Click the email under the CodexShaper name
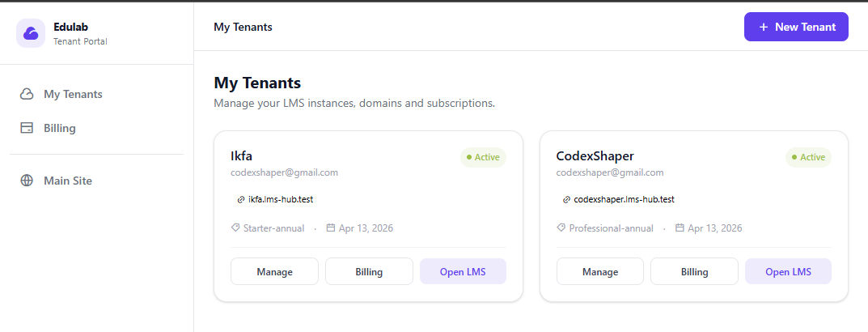 click(610, 172)
